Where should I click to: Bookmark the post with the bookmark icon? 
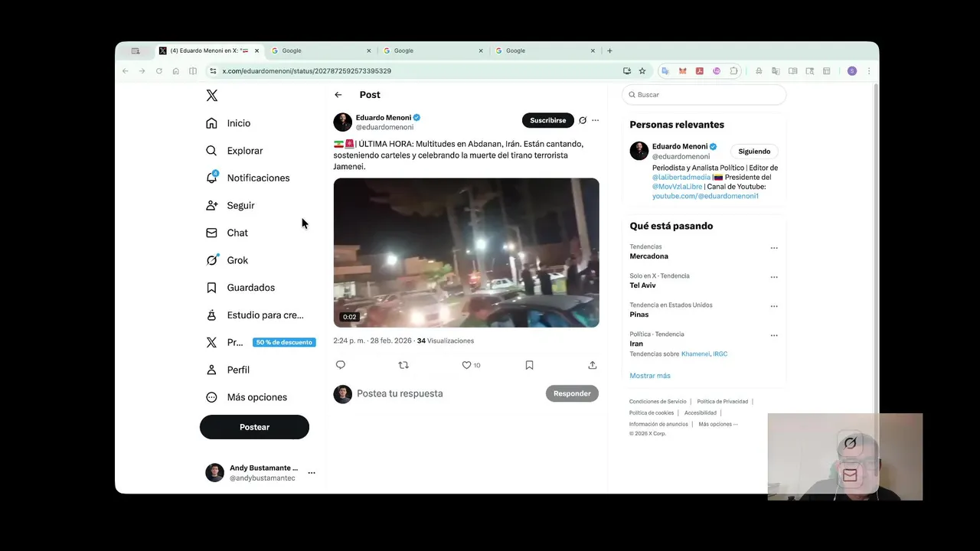(529, 365)
